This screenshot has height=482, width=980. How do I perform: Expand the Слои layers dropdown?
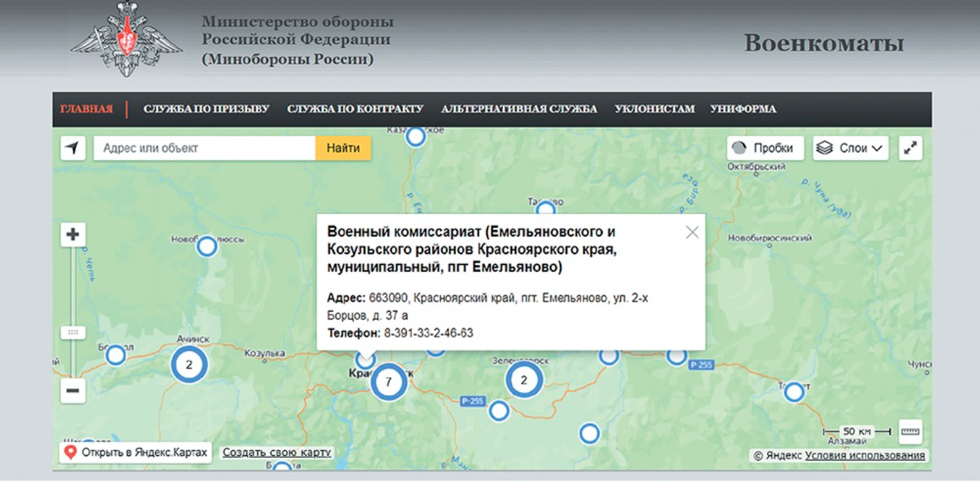(x=850, y=148)
